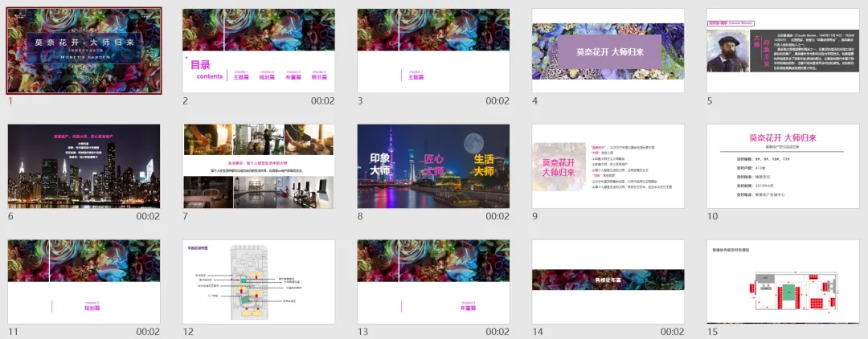The height and width of the screenshot is (339, 868).
Task: Select slide 6 night city skyline thumbnail
Action: click(84, 166)
